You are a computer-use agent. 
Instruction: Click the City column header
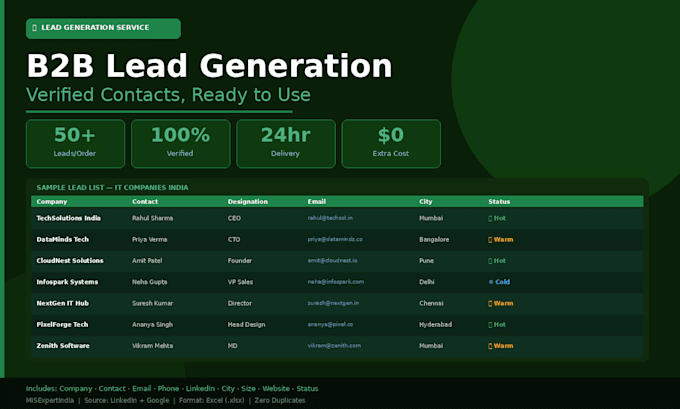pyautogui.click(x=425, y=201)
